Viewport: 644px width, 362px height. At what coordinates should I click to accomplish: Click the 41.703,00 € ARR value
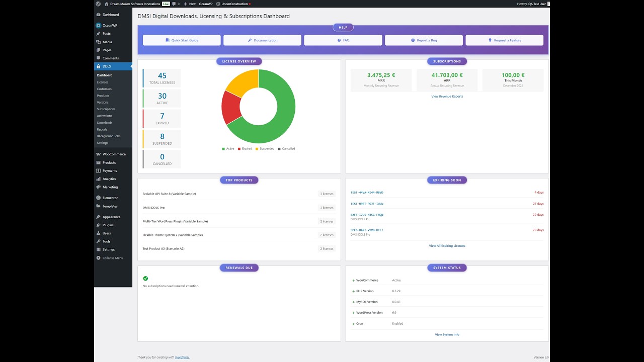point(447,75)
